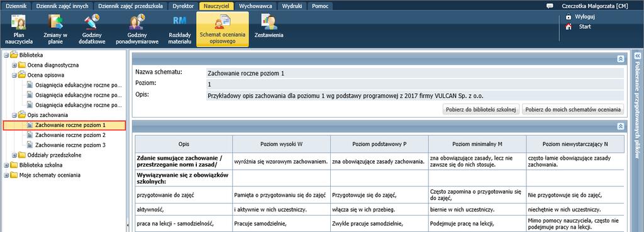This screenshot has height=232, width=644.
Task: Click cell 'przygotowanie do zajęć'
Action: tap(184, 195)
